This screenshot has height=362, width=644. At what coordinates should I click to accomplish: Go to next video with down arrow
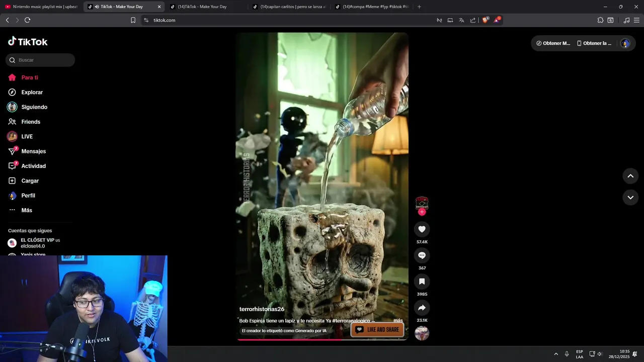point(630,198)
